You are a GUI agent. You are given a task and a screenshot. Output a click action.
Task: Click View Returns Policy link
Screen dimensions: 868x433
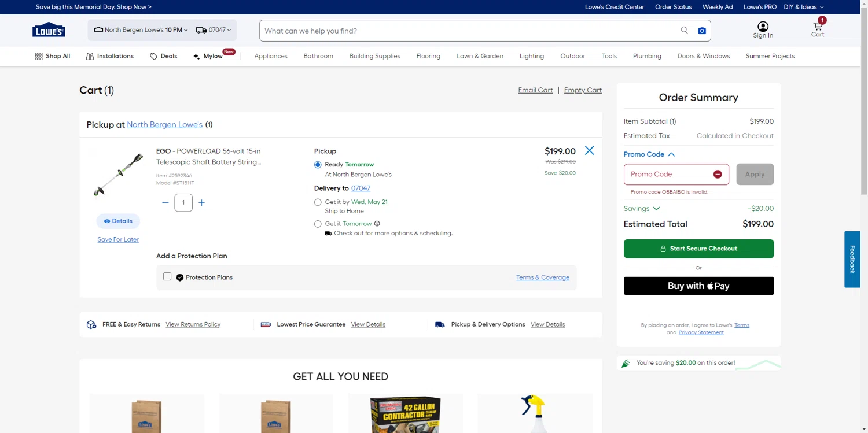[x=193, y=324]
